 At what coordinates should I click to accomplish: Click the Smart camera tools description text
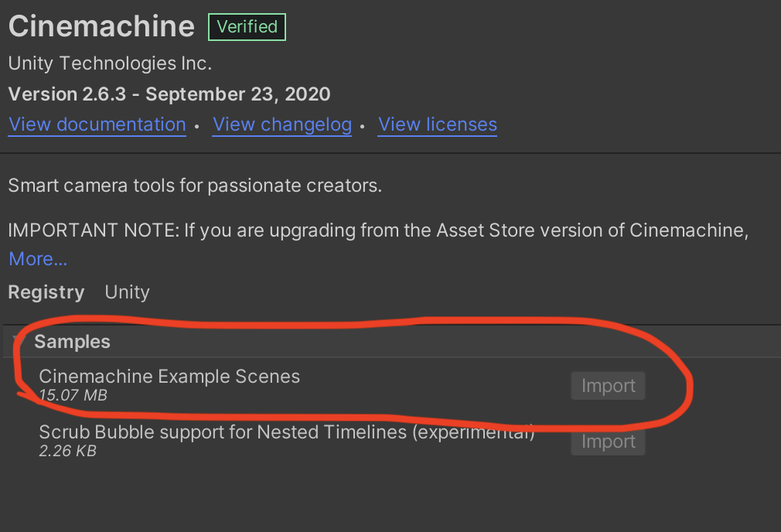pyautogui.click(x=195, y=186)
